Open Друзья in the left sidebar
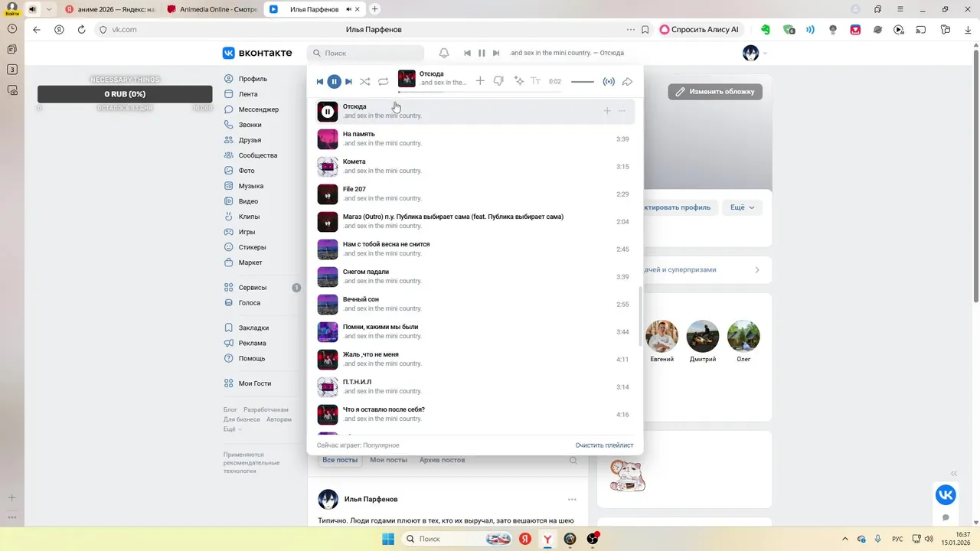980x551 pixels. point(250,140)
